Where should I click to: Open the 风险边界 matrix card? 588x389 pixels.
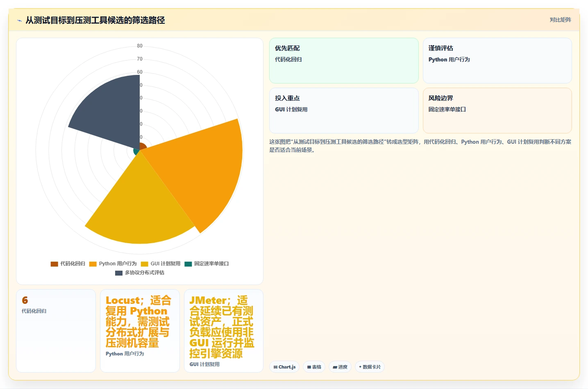coord(497,111)
